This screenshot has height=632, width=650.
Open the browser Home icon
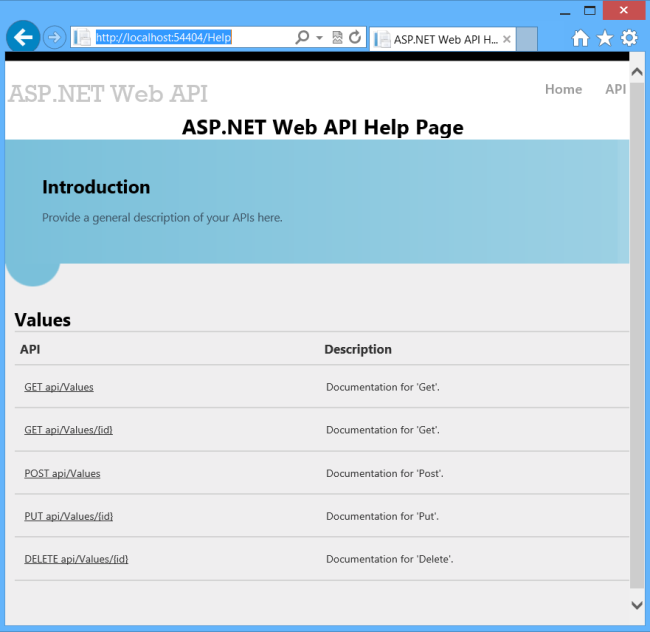pos(580,38)
